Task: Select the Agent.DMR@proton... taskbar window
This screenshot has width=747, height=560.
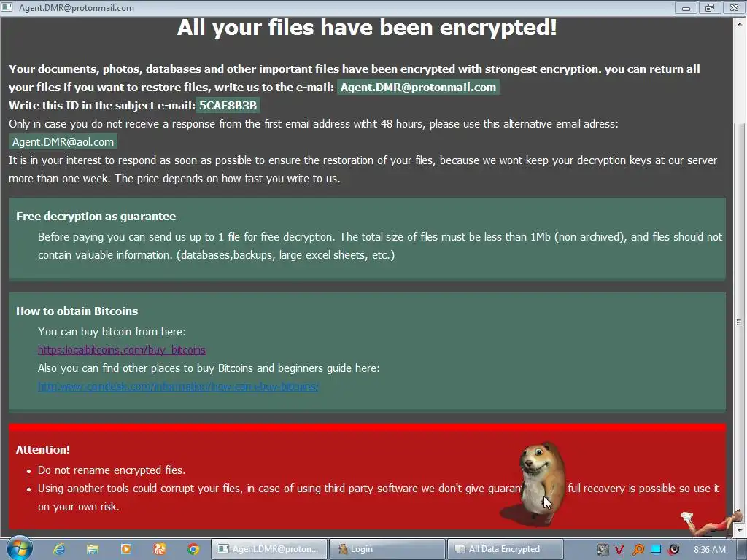Action: pos(268,549)
